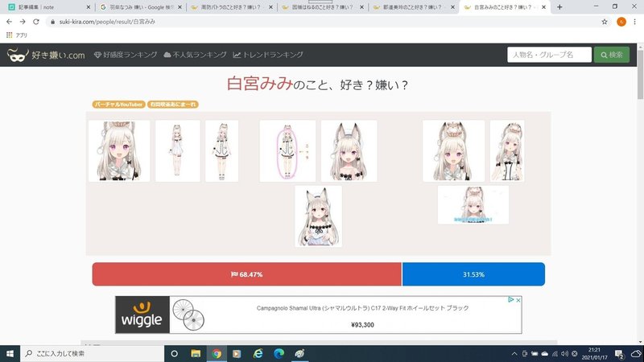The height and width of the screenshot is (362, 644).
Task: Open the notification center icon
Action: (619, 354)
